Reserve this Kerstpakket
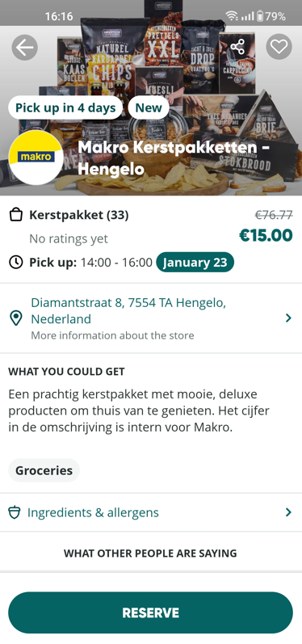 [150, 612]
